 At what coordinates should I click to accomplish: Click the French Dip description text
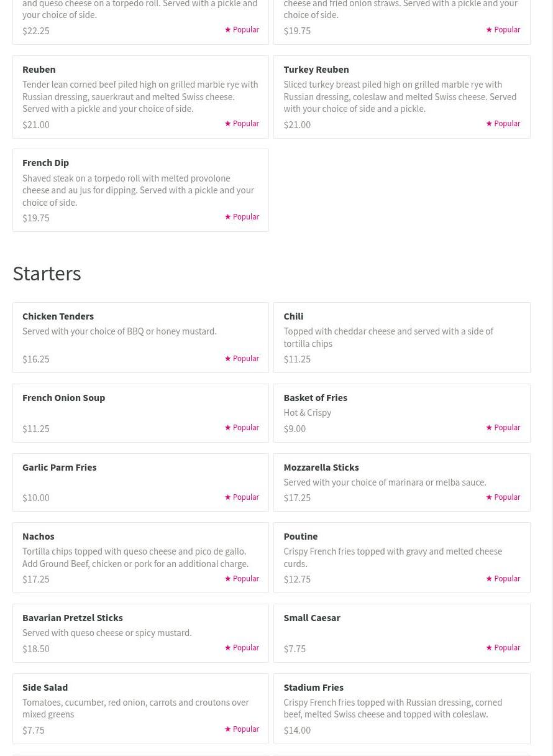click(138, 190)
